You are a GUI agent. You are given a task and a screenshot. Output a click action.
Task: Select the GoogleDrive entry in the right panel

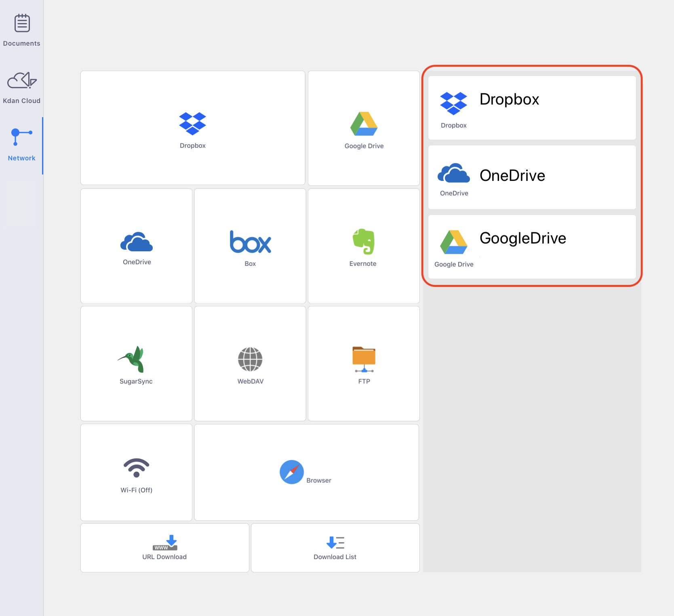(x=532, y=247)
